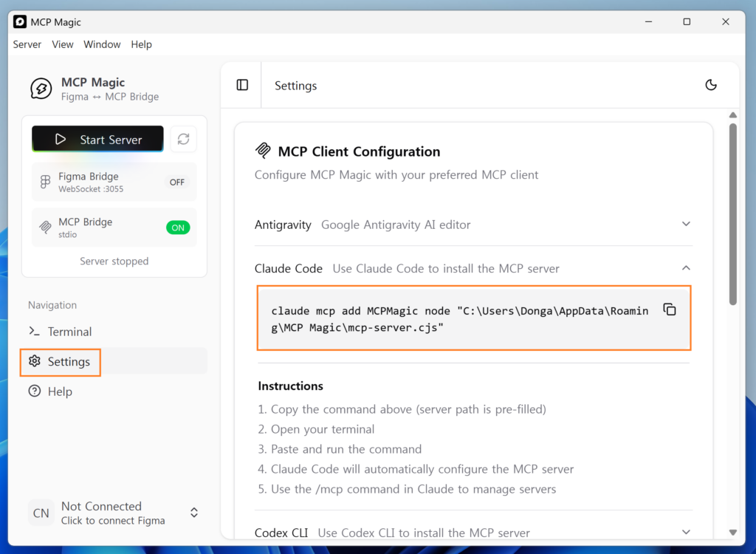
Task: Toggle the sidebar panel icon
Action: point(242,86)
